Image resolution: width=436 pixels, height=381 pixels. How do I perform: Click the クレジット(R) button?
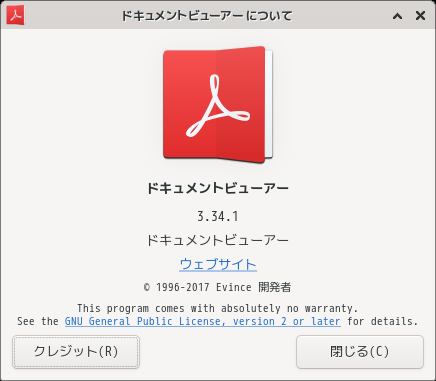tap(76, 352)
